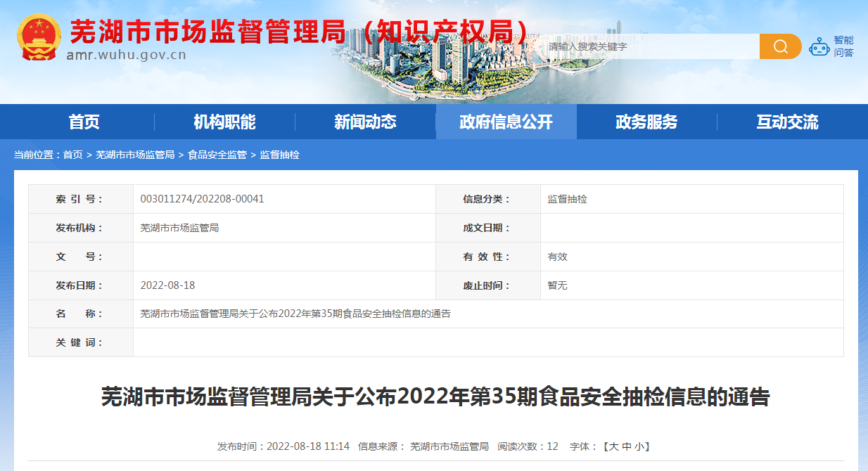The width and height of the screenshot is (868, 471).
Task: Set font size to 大
Action: click(x=613, y=446)
